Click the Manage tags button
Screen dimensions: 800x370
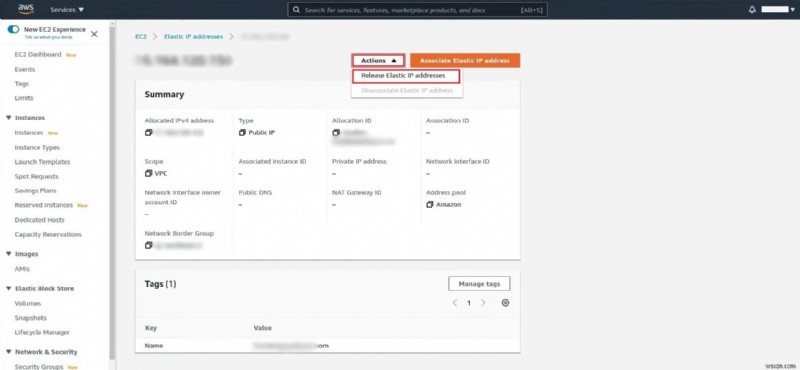point(479,284)
